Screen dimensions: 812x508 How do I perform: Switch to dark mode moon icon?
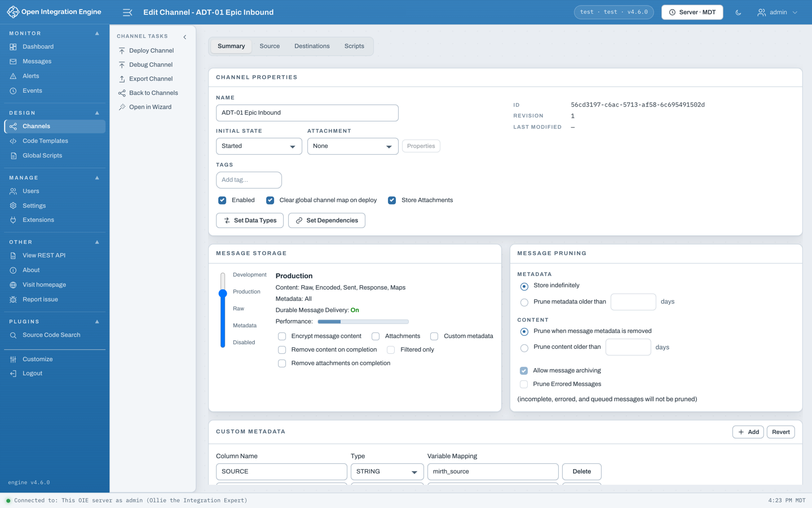pyautogui.click(x=738, y=12)
